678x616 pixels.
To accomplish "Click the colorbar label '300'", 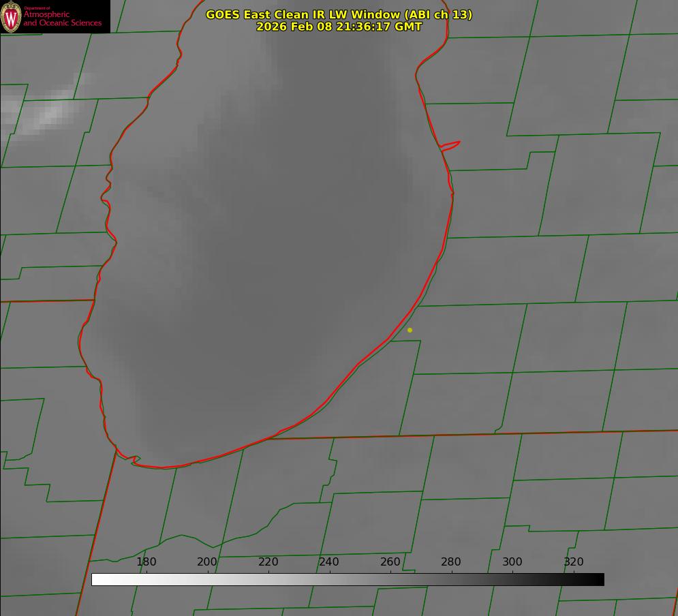I will (512, 561).
